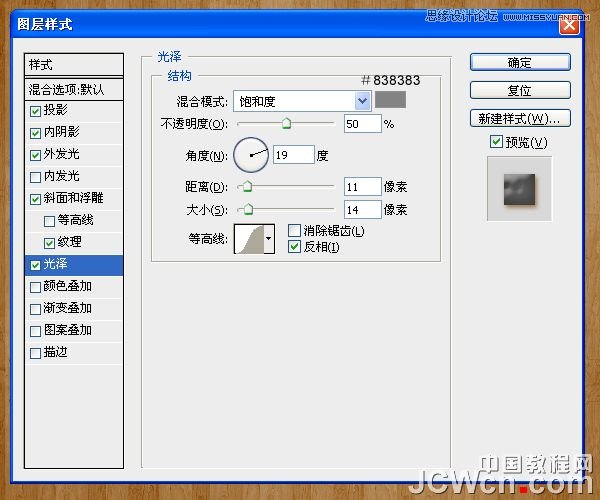Toggle the 预览 preview checkbox

click(496, 142)
